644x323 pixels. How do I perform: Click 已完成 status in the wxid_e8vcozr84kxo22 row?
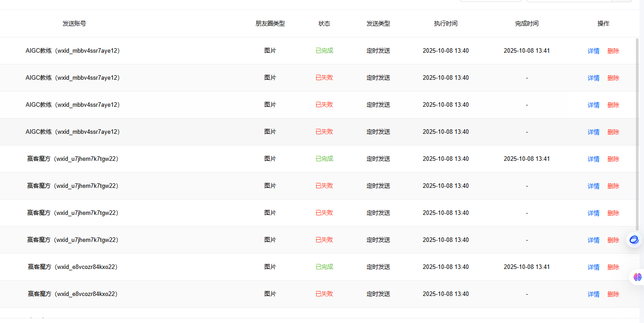click(324, 267)
